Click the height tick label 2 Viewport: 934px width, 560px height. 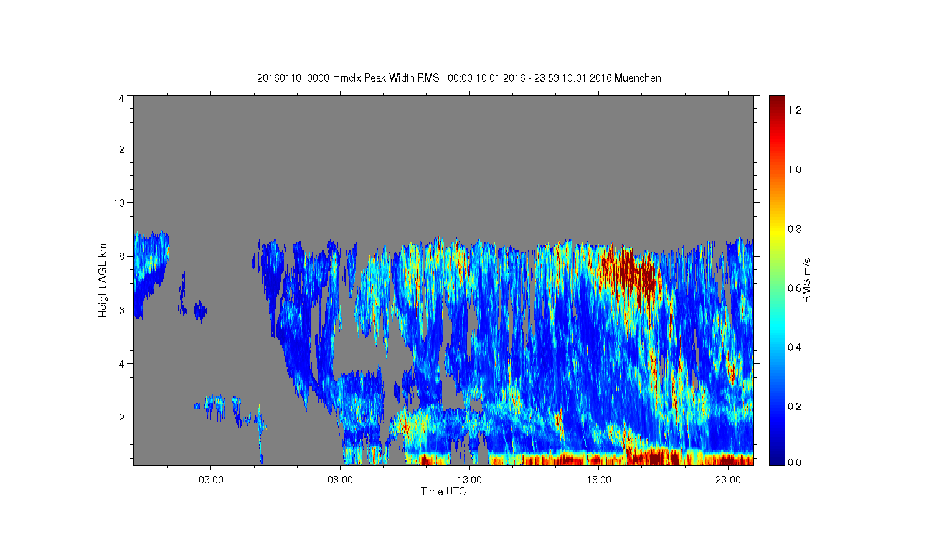click(x=121, y=418)
